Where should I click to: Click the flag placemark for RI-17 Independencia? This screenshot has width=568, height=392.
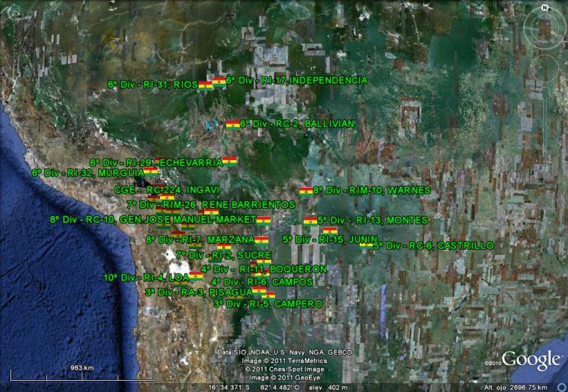pos(219,81)
